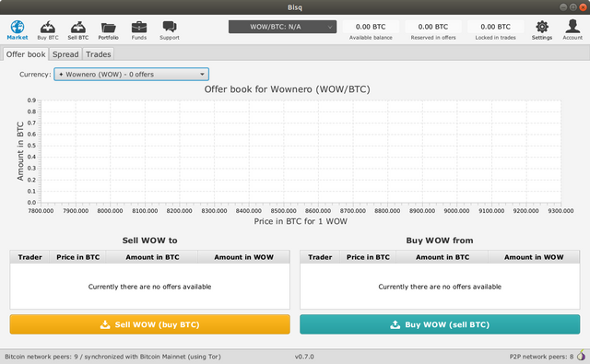The width and height of the screenshot is (590, 364).
Task: Click the 0.00 BTC Available balance value
Action: point(371,27)
